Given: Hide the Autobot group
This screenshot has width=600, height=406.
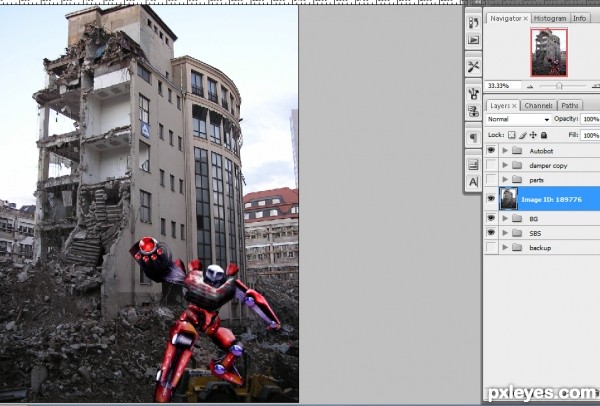Looking at the screenshot, I should tap(491, 150).
